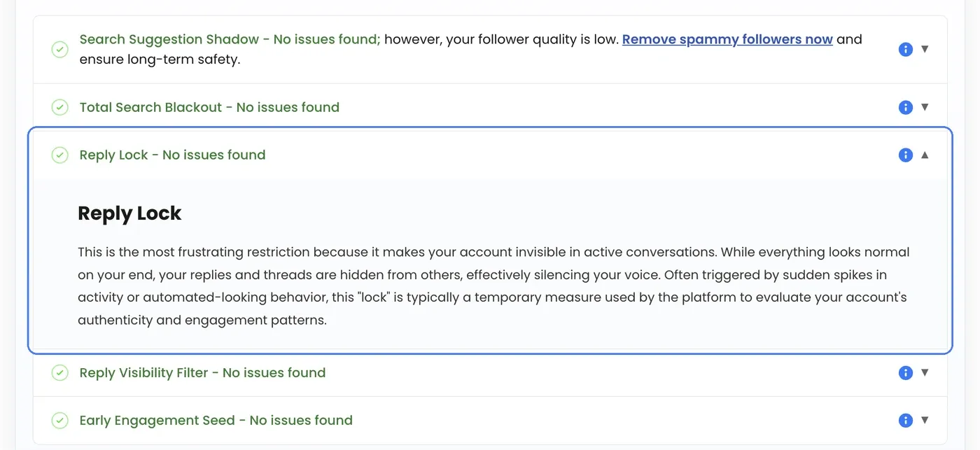This screenshot has height=450, width=980.
Task: Click green check icon beside Reply Lock status
Action: tap(60, 155)
